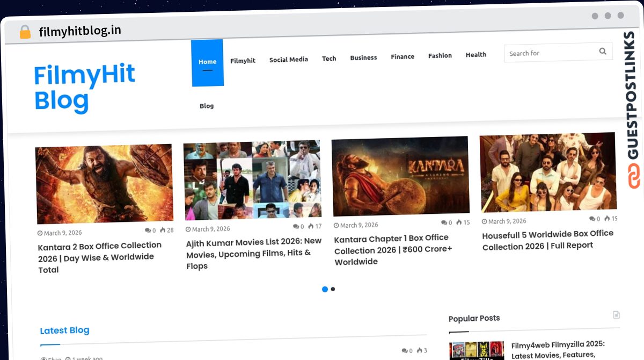Viewport: 644px width, 360px height.
Task: Open the Health menu item
Action: click(x=476, y=54)
